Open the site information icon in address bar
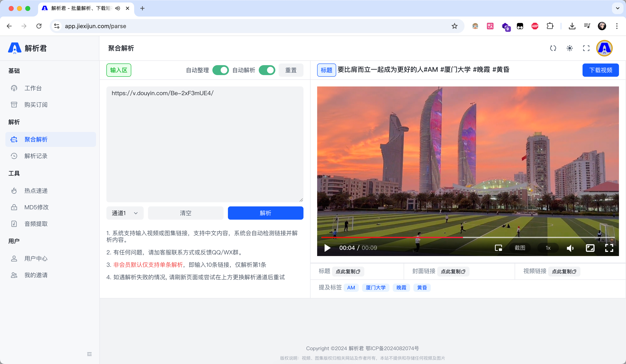 (57, 26)
